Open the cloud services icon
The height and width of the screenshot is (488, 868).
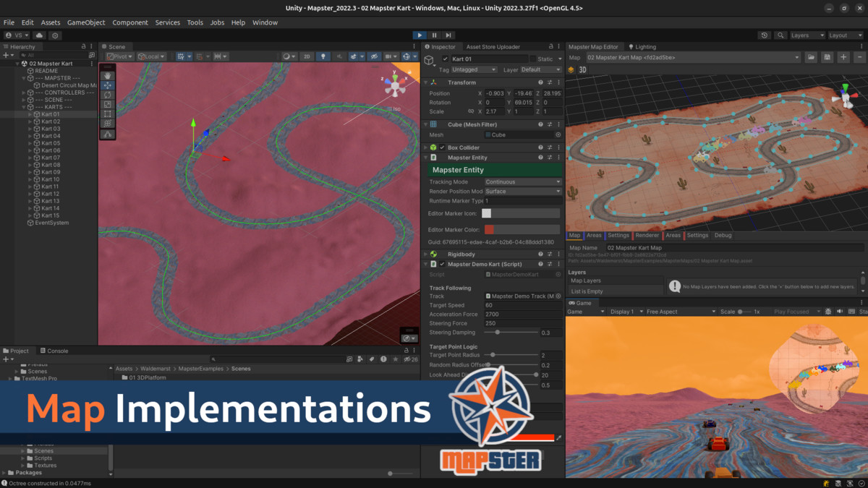(x=39, y=35)
